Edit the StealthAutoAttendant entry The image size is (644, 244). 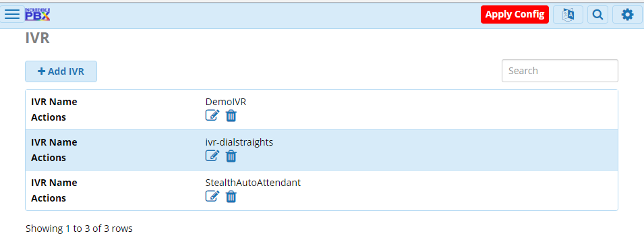coord(212,196)
